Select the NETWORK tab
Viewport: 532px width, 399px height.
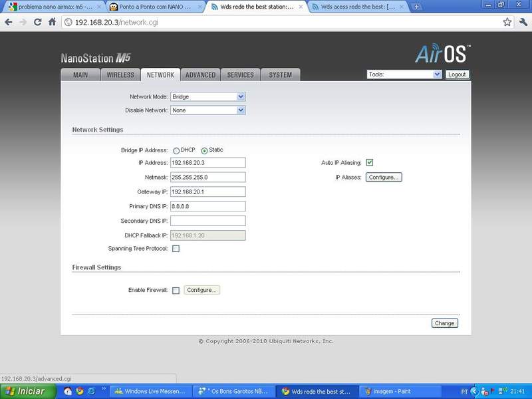click(x=160, y=74)
